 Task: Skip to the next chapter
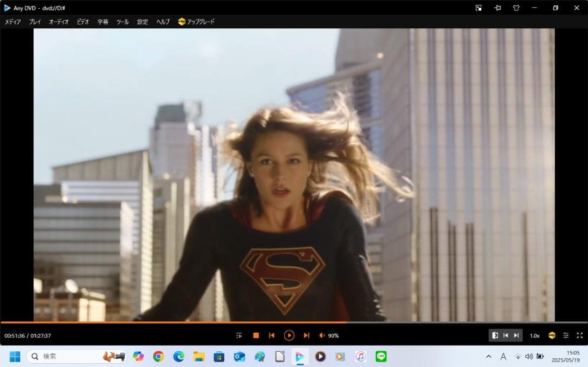(x=307, y=335)
